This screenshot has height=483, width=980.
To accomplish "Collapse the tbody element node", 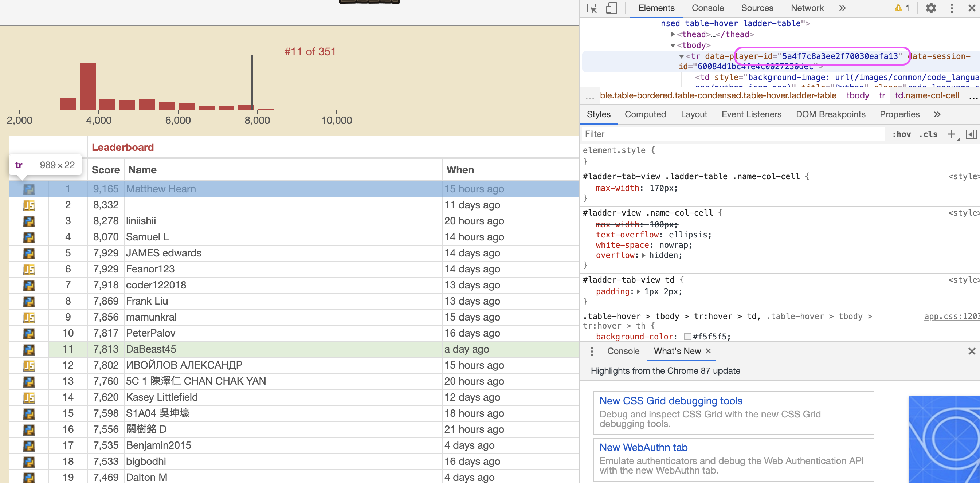I will pyautogui.click(x=673, y=45).
